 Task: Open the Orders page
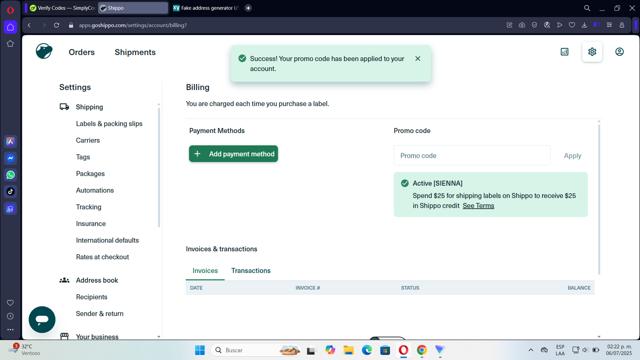[x=82, y=52]
